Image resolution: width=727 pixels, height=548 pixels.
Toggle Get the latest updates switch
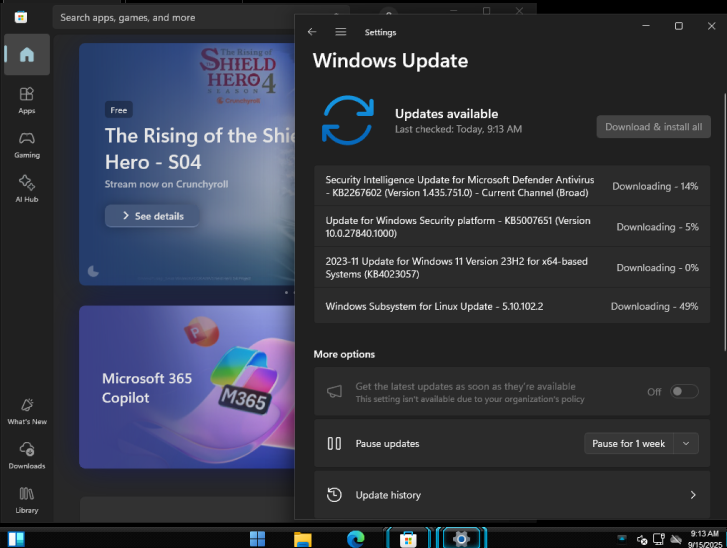click(684, 391)
